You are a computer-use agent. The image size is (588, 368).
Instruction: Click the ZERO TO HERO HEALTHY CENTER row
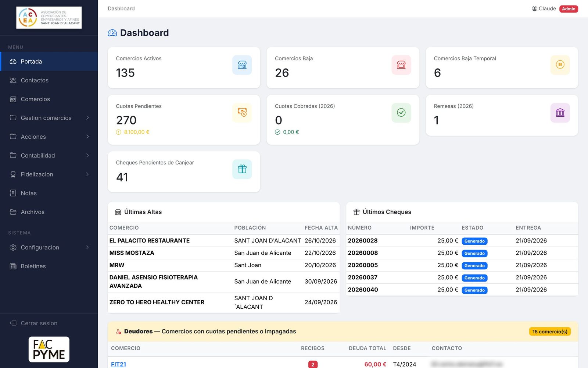tap(223, 302)
